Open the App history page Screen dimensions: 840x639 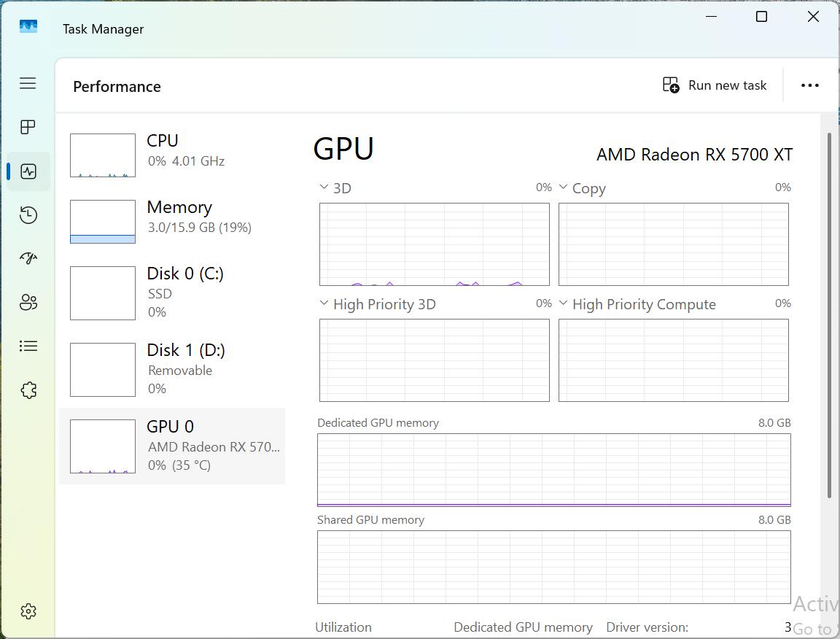28,215
